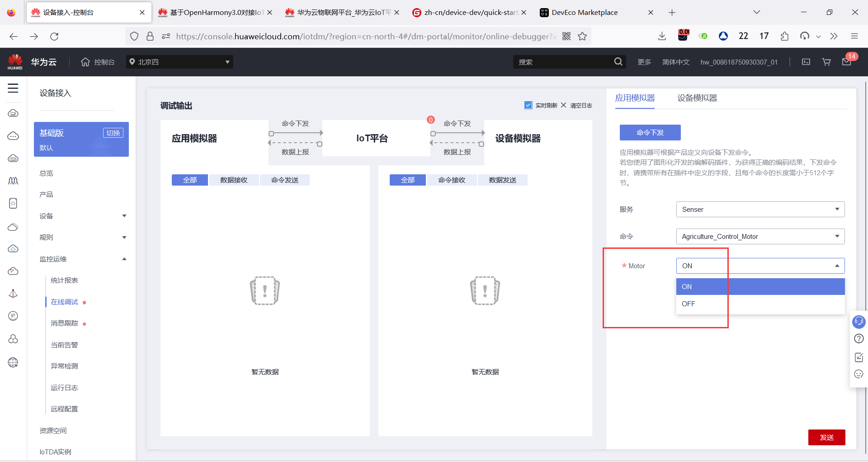
Task: Select ON option highlighted in Motor dropdown
Action: tap(687, 286)
